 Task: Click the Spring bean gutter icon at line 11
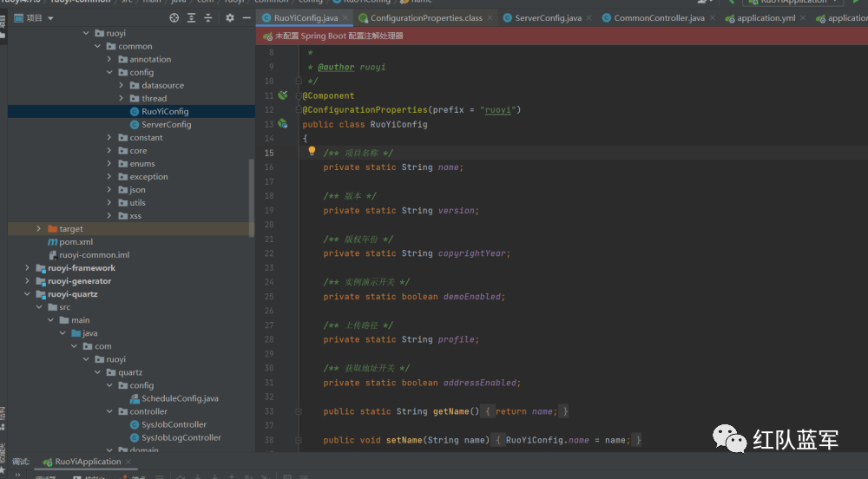(x=283, y=95)
